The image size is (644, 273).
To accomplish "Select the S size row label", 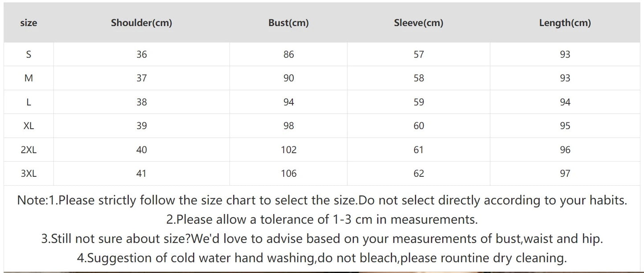I will [x=29, y=54].
